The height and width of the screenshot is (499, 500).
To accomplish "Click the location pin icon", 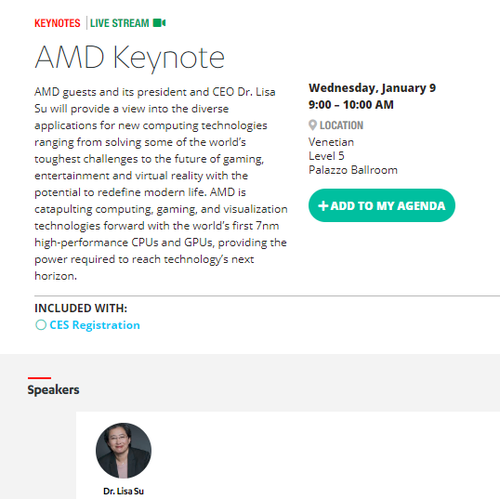I will tap(312, 125).
